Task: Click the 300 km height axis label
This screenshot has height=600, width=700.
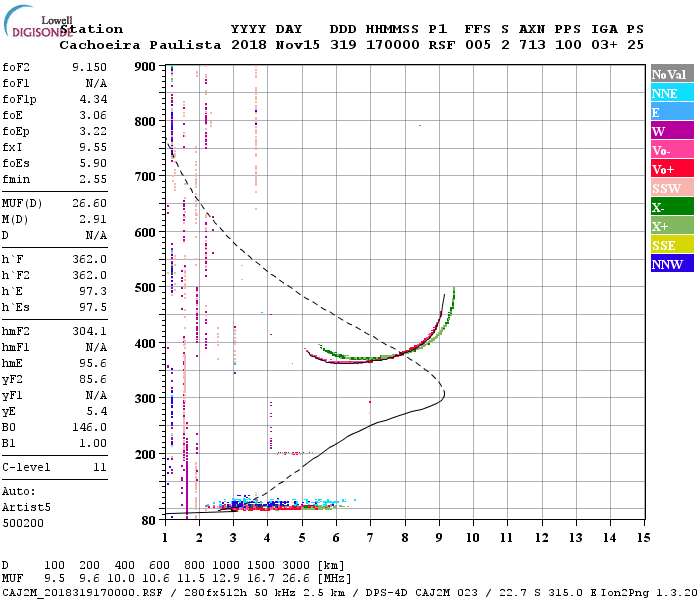Action: pyautogui.click(x=145, y=398)
